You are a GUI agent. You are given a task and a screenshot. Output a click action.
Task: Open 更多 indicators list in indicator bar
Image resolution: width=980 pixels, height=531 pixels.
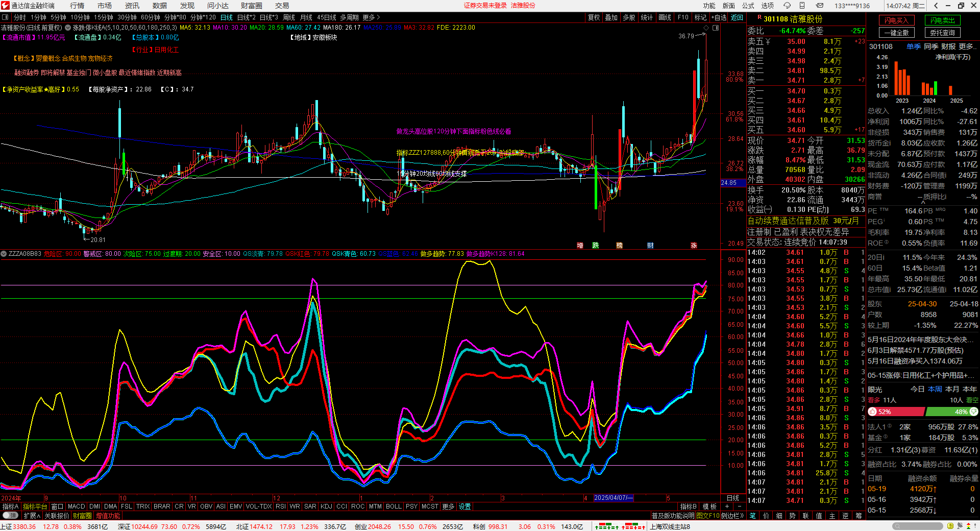click(x=448, y=506)
